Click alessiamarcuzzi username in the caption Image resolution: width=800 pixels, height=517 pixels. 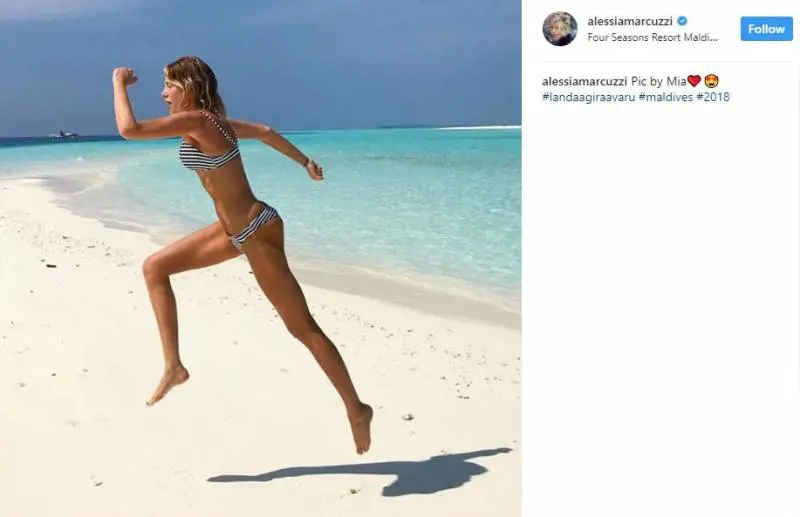pyautogui.click(x=584, y=81)
